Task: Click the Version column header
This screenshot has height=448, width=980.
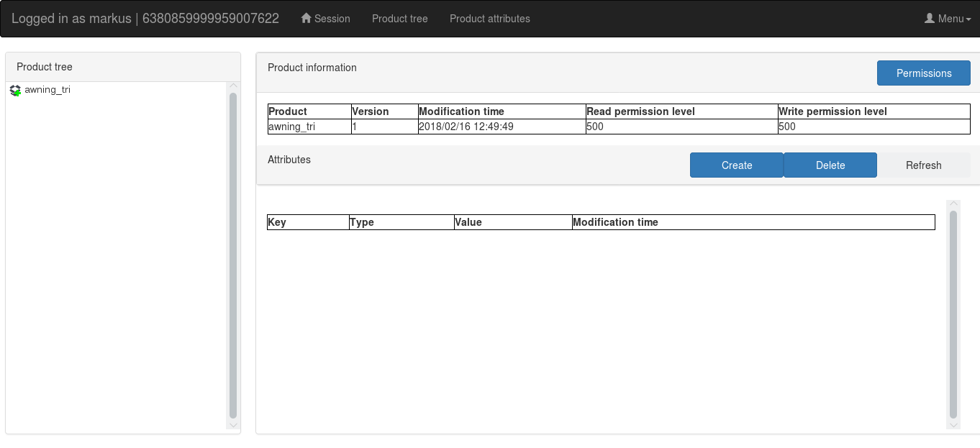Action: pos(384,111)
